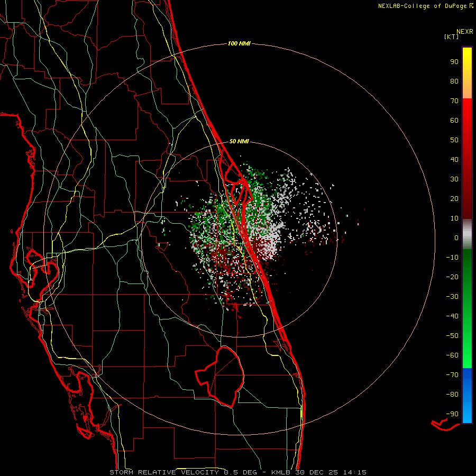This screenshot has height=476, width=476.
Task: Click the 90 value on velocity scale
Action: point(454,62)
